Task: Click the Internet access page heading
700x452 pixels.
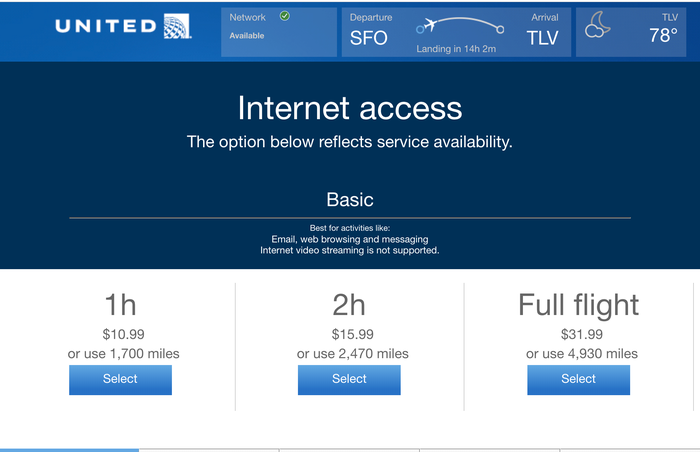Action: (350, 108)
